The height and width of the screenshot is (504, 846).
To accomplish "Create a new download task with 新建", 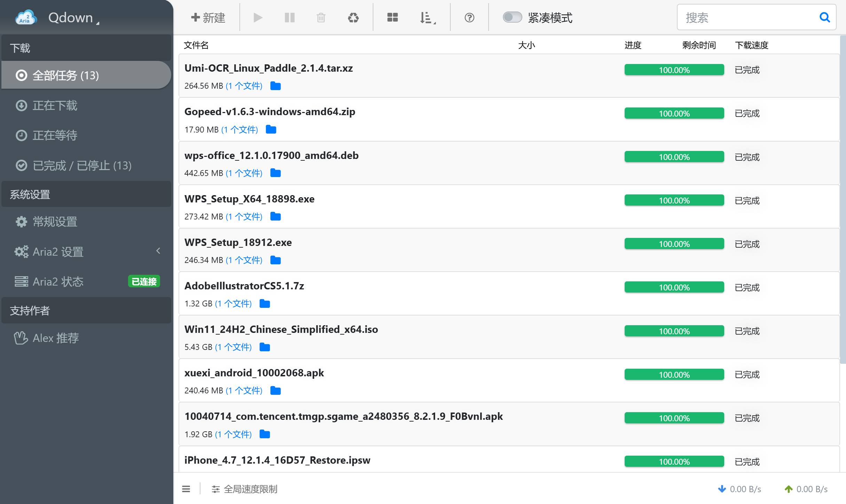I will click(x=208, y=18).
